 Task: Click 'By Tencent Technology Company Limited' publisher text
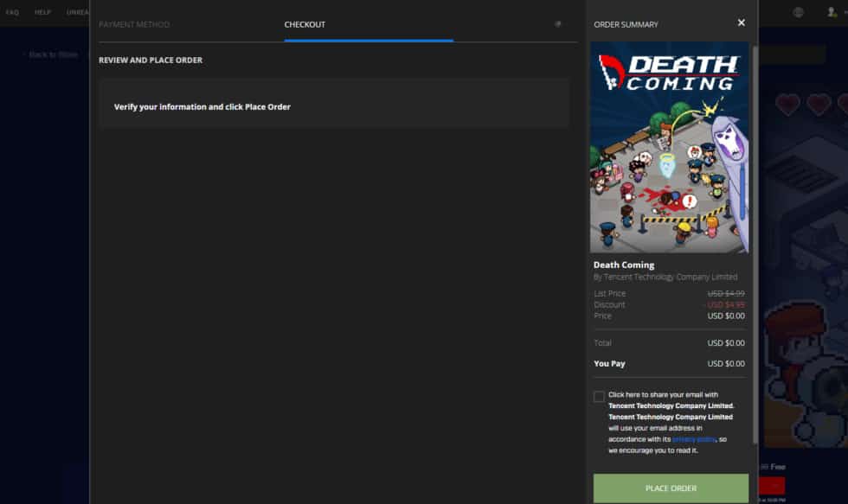(665, 277)
